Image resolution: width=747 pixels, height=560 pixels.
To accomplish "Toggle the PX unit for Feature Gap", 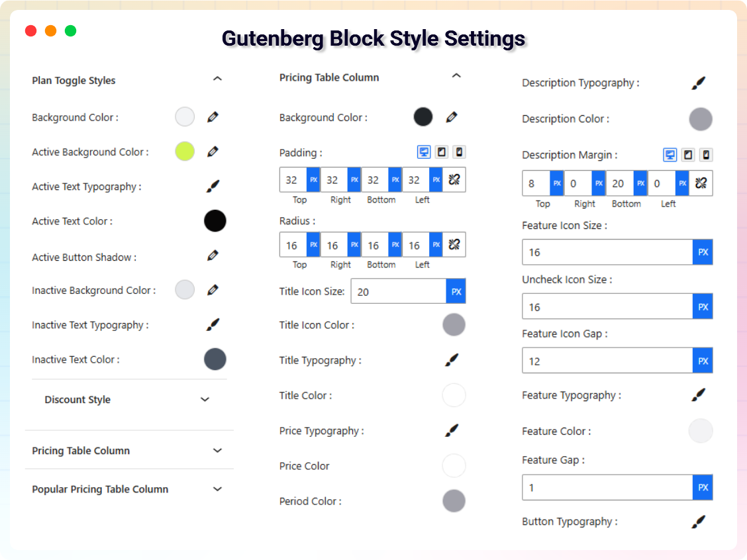I will [702, 487].
